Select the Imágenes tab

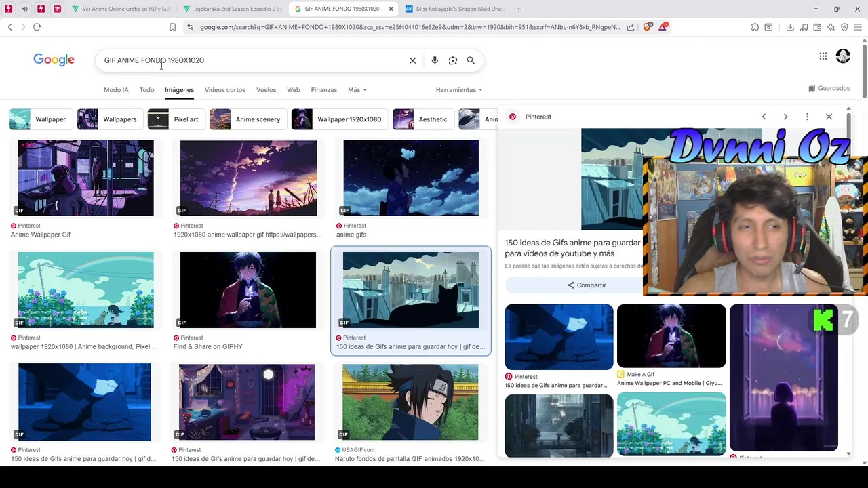coord(179,89)
